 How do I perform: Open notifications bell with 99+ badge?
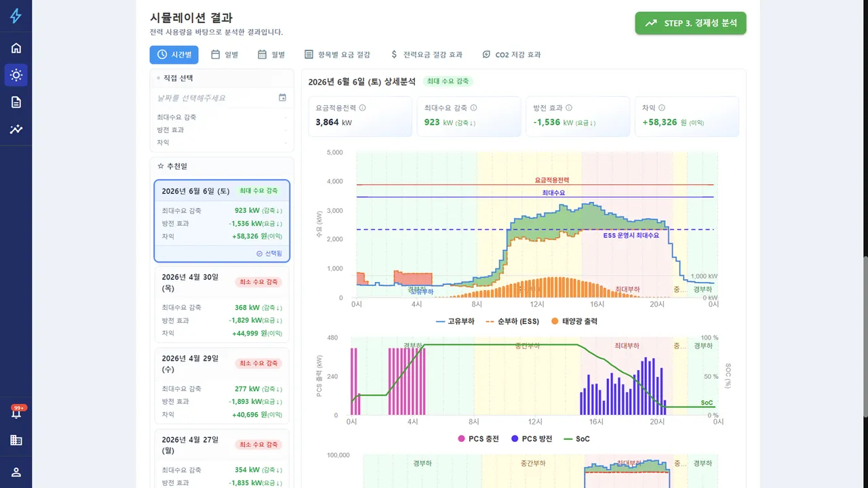point(16,412)
